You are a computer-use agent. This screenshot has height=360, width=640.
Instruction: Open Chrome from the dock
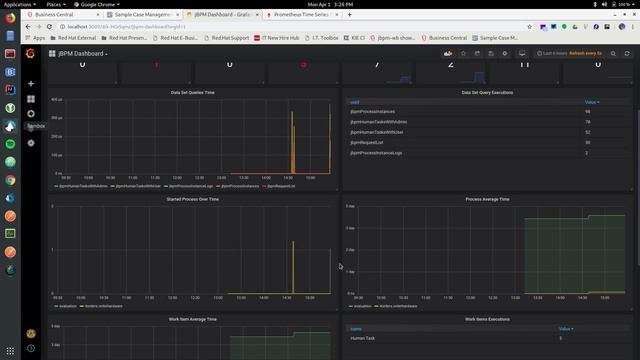(10, 180)
